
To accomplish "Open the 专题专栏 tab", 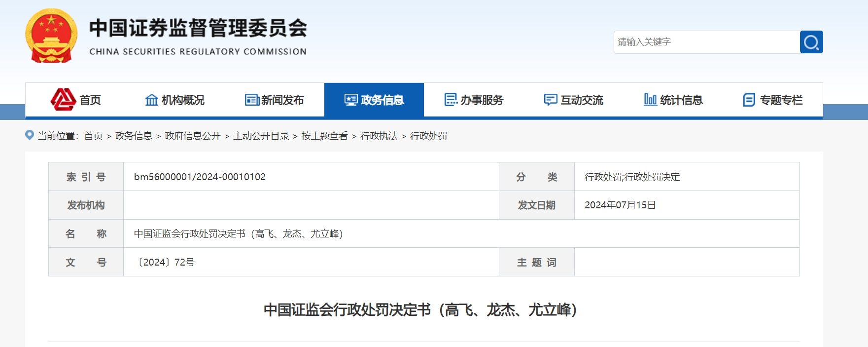I will point(772,100).
